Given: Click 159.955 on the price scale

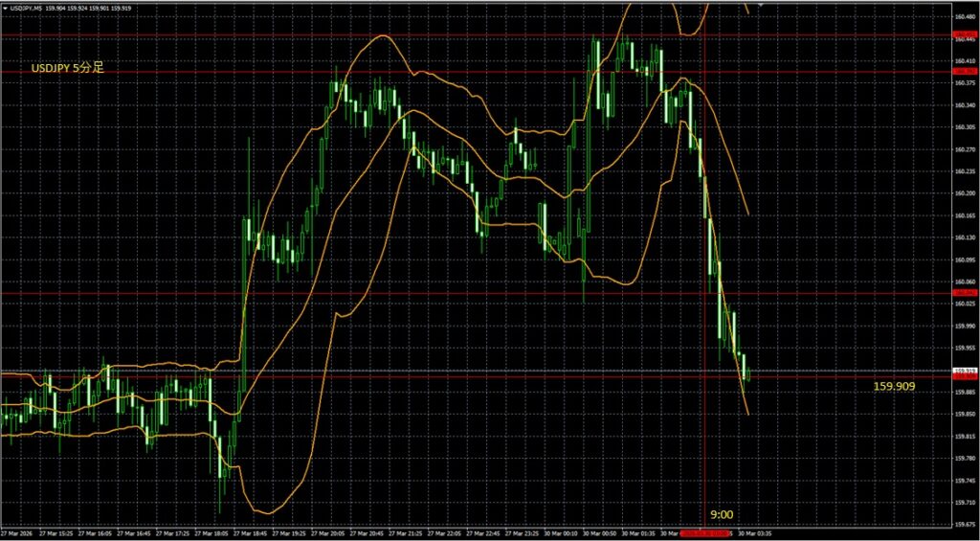Looking at the screenshot, I should 963,348.
